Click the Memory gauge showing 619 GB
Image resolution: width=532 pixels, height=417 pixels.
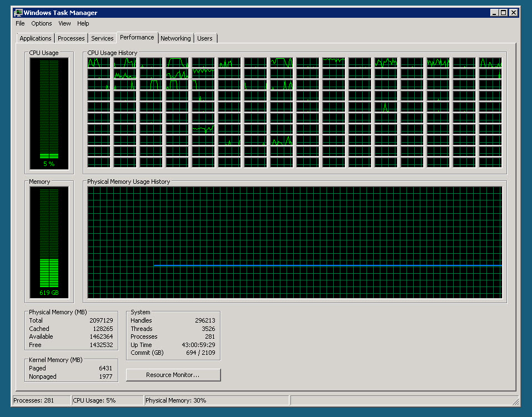pyautogui.click(x=49, y=242)
